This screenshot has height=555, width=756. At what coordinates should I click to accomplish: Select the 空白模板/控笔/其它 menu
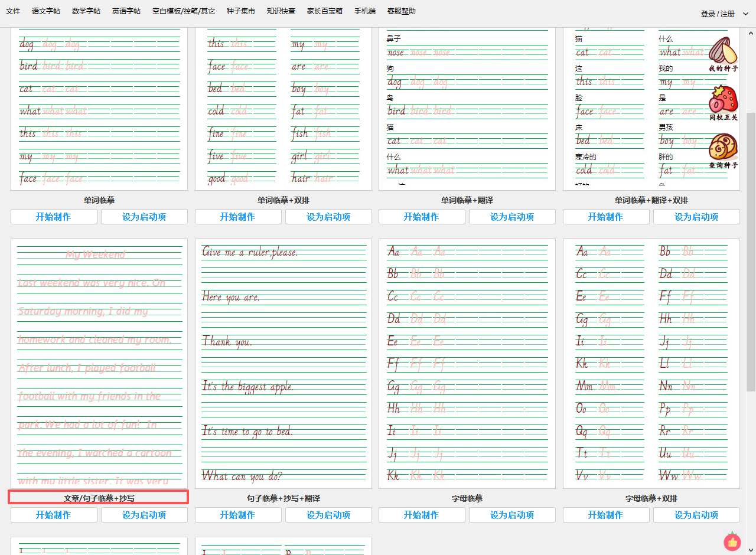(x=184, y=11)
